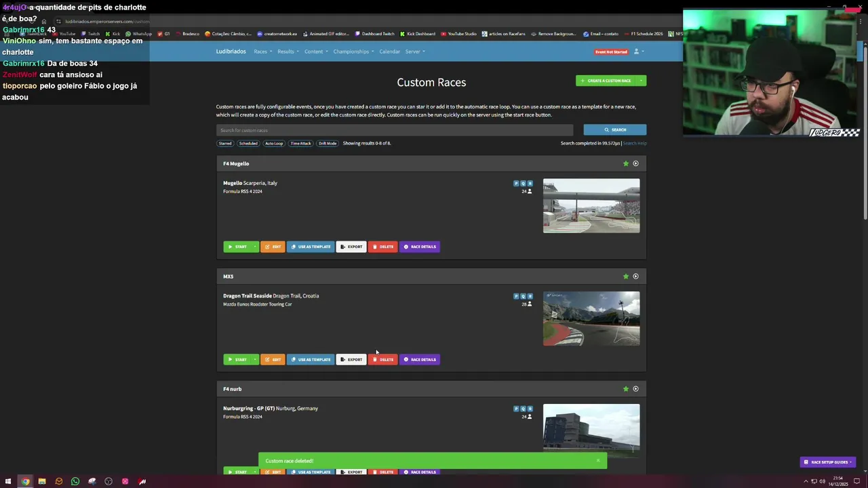Expand the Server navbar dropdown
This screenshot has height=488, width=868.
[415, 52]
